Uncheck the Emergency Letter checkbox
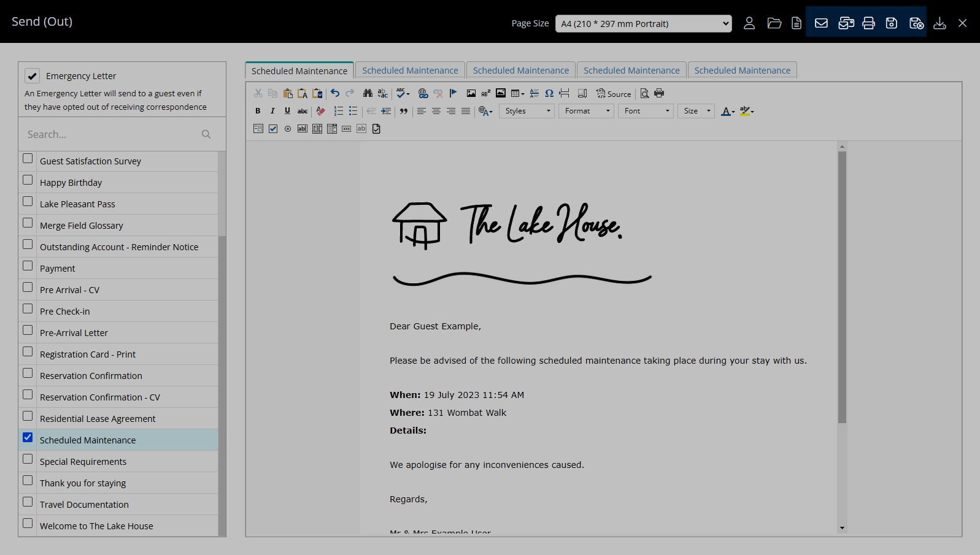 (x=33, y=76)
